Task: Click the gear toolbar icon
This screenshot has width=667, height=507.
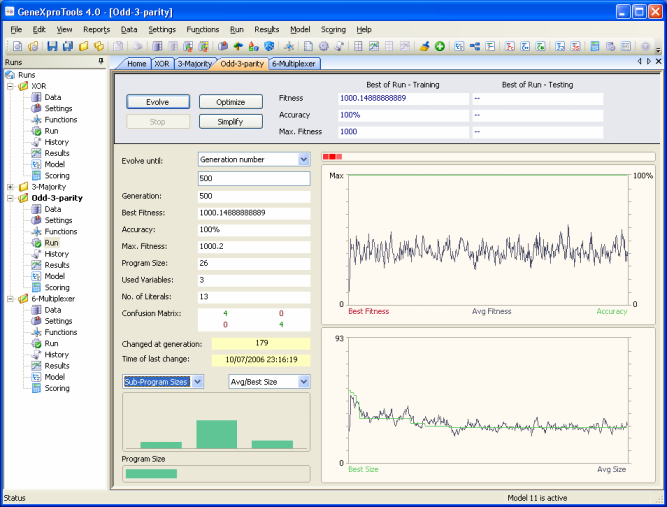Action: 323,46
